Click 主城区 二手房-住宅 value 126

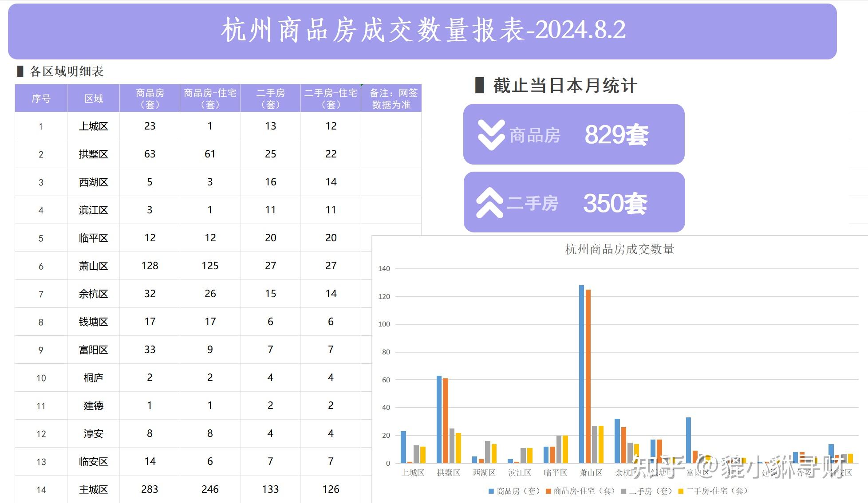tap(331, 489)
